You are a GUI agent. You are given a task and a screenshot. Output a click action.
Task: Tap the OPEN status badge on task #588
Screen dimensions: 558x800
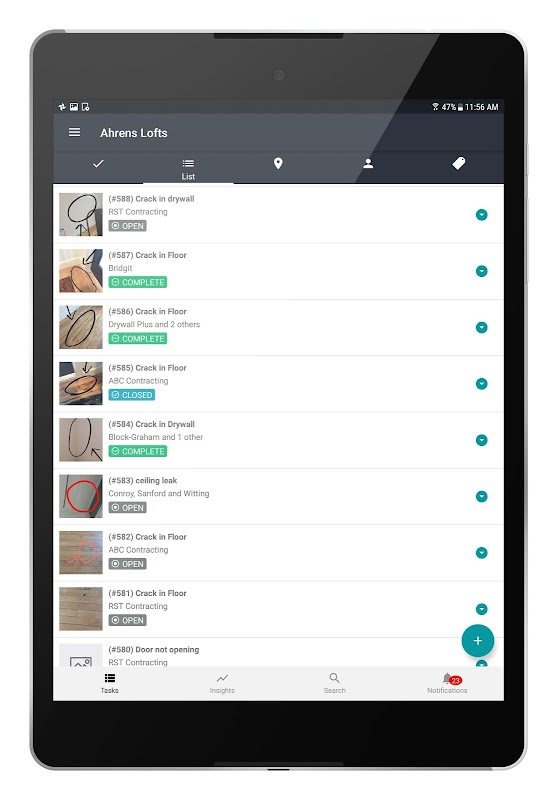128,226
